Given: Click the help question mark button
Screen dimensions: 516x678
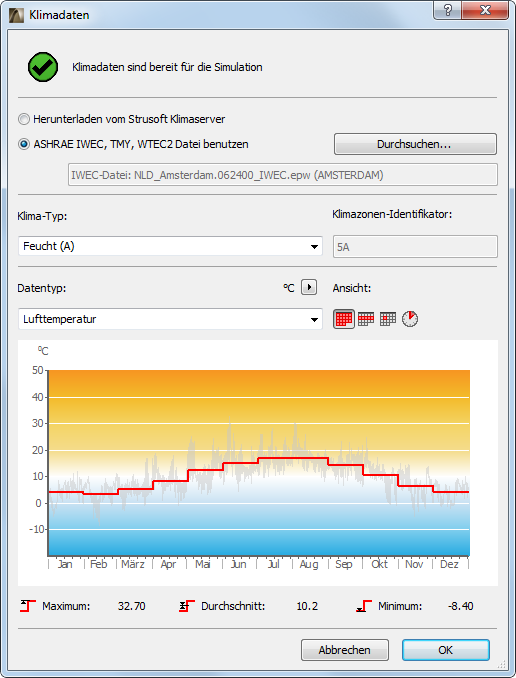Looking at the screenshot, I should pyautogui.click(x=447, y=10).
